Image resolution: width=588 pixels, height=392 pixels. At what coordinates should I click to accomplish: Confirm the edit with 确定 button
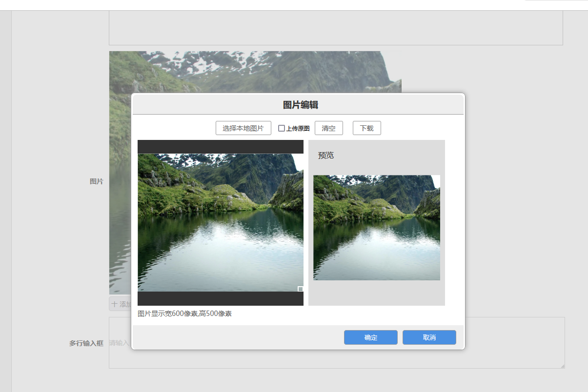[370, 337]
